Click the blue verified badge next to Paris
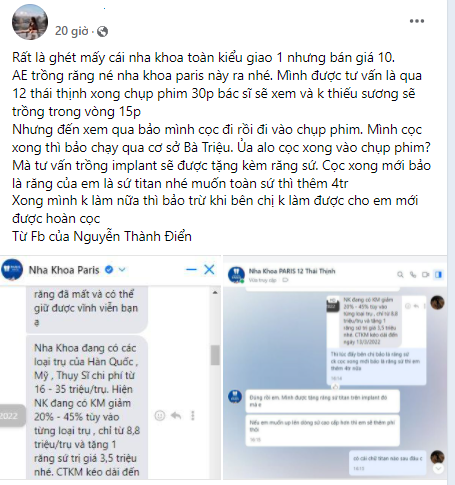Viewport: 455px width, 485px height. click(109, 269)
